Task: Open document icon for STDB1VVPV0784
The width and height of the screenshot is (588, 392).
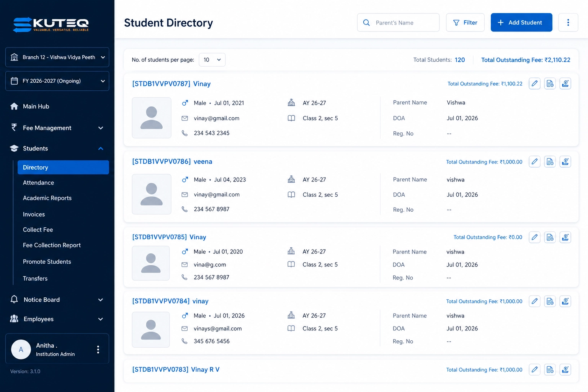Action: tap(550, 301)
